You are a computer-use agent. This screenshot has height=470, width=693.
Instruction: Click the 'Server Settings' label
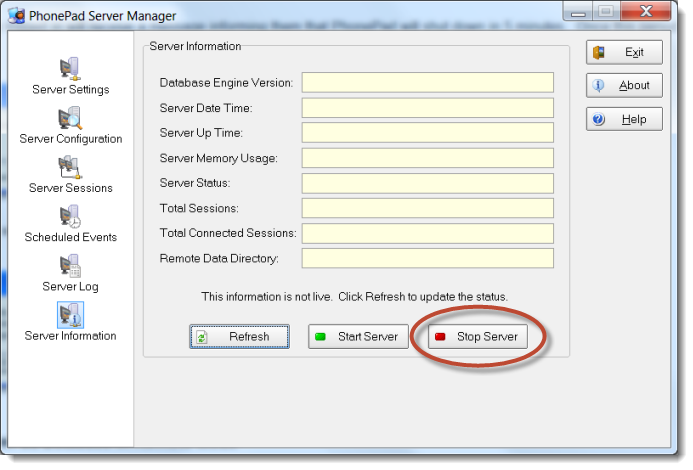pyautogui.click(x=71, y=90)
